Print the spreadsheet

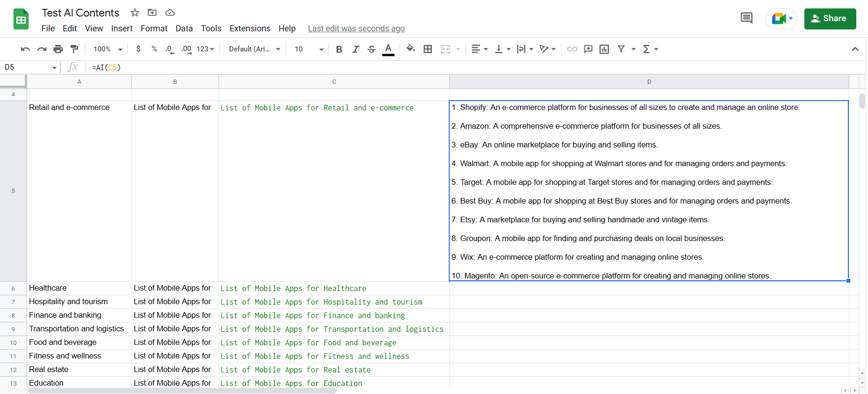(58, 49)
